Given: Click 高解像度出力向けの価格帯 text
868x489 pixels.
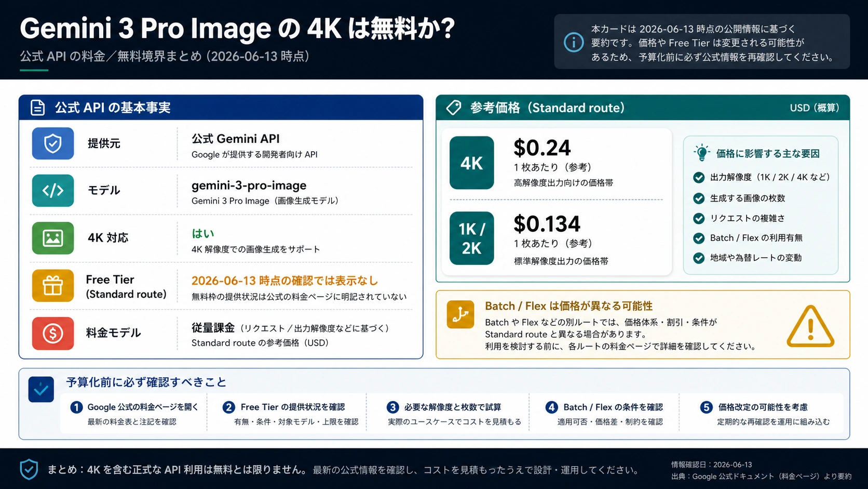Looking at the screenshot, I should [563, 183].
